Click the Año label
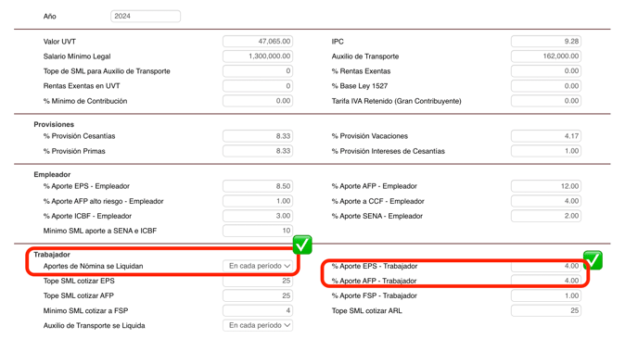Image resolution: width=638 pixels, height=364 pixels. pos(50,17)
